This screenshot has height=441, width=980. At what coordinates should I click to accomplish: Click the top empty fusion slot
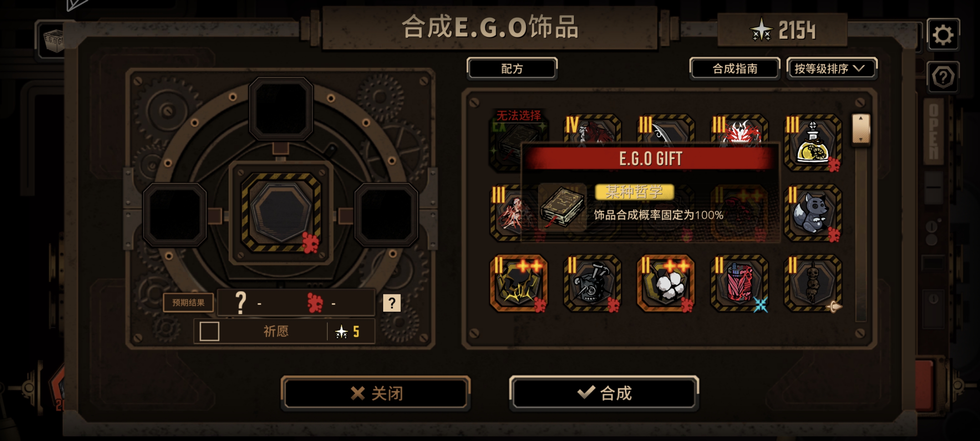[281, 108]
